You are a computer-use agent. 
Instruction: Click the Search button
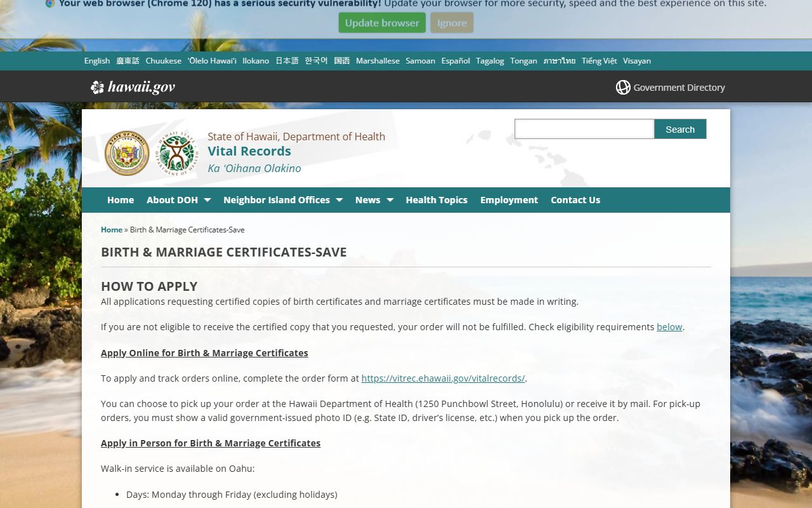(x=680, y=129)
